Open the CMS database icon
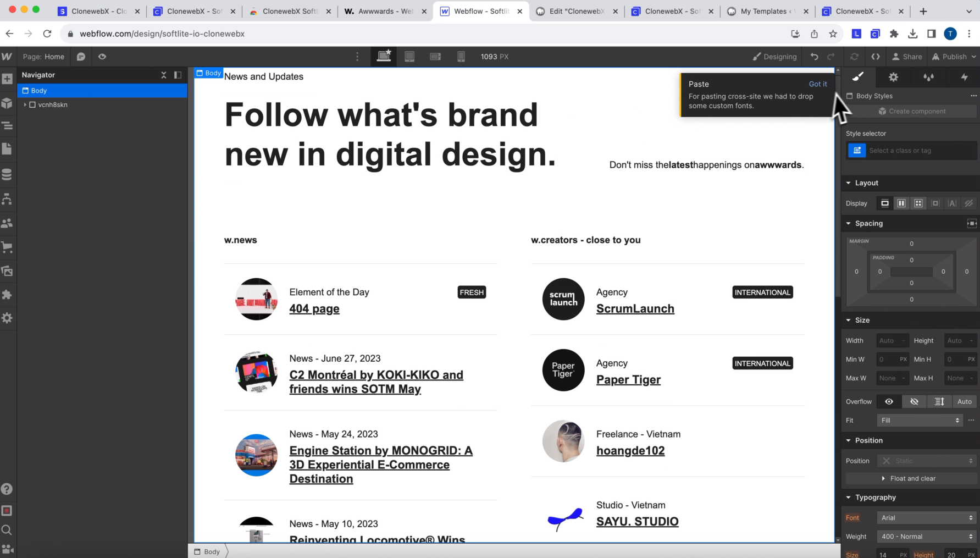The height and width of the screenshot is (558, 980). pyautogui.click(x=7, y=175)
